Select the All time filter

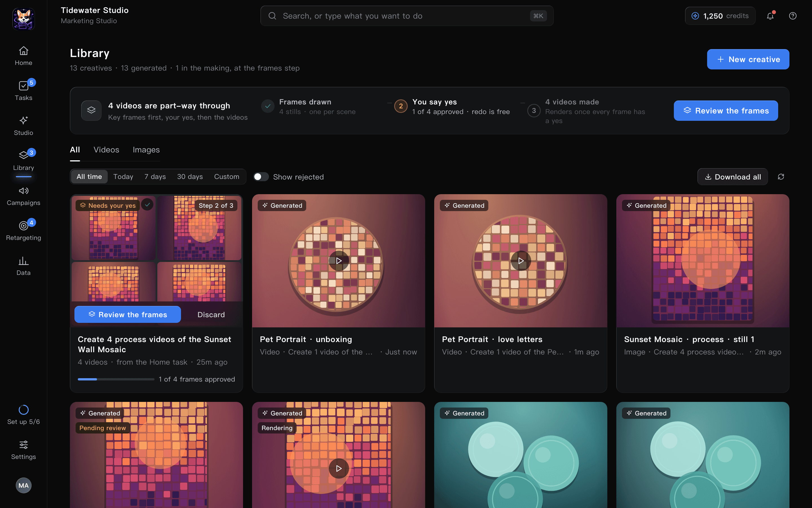(89, 176)
